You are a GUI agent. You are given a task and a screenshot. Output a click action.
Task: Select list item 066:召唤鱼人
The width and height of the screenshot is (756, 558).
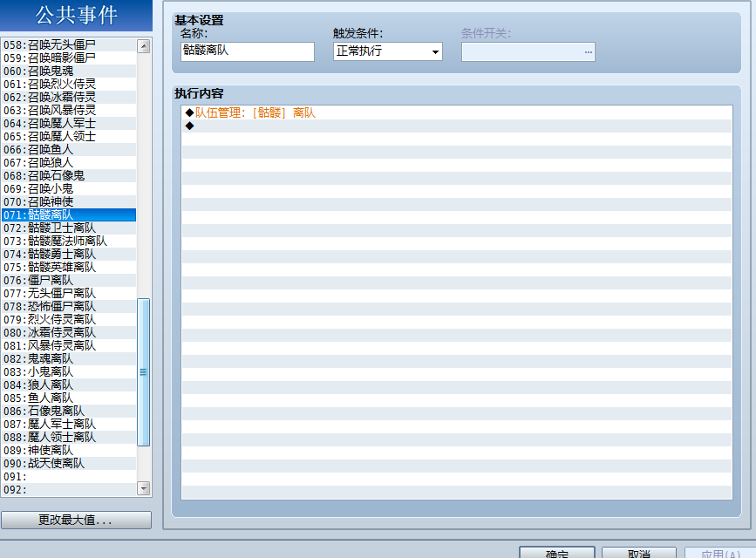[69, 149]
